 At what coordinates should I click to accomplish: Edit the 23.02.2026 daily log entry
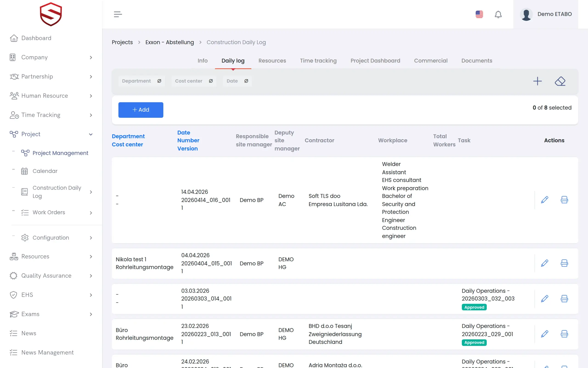[x=545, y=334]
